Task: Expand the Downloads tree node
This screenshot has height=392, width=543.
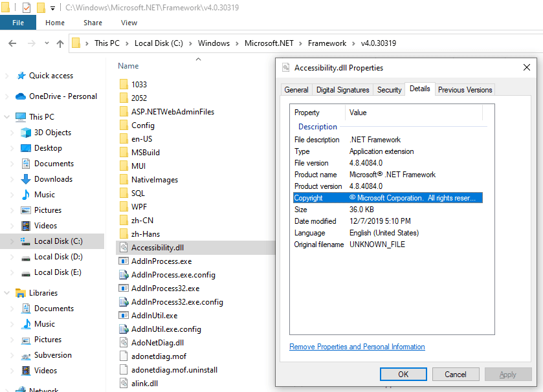Action: (12, 179)
